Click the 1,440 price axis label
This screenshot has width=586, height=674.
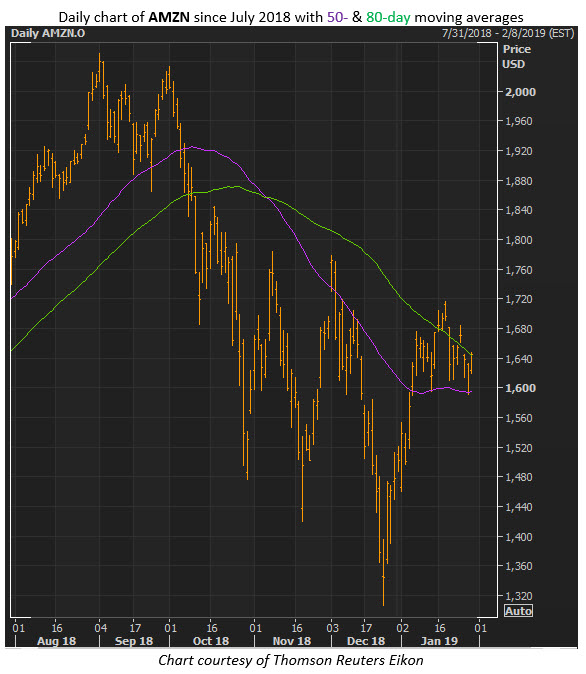(x=519, y=507)
